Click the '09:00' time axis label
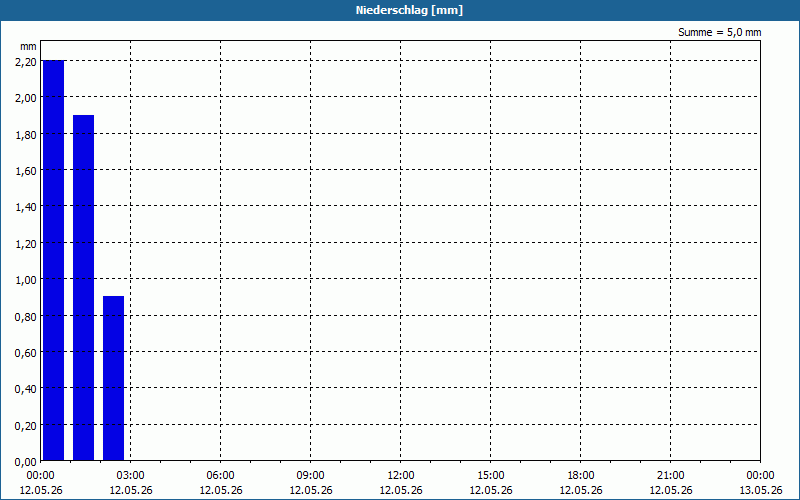 (x=311, y=476)
